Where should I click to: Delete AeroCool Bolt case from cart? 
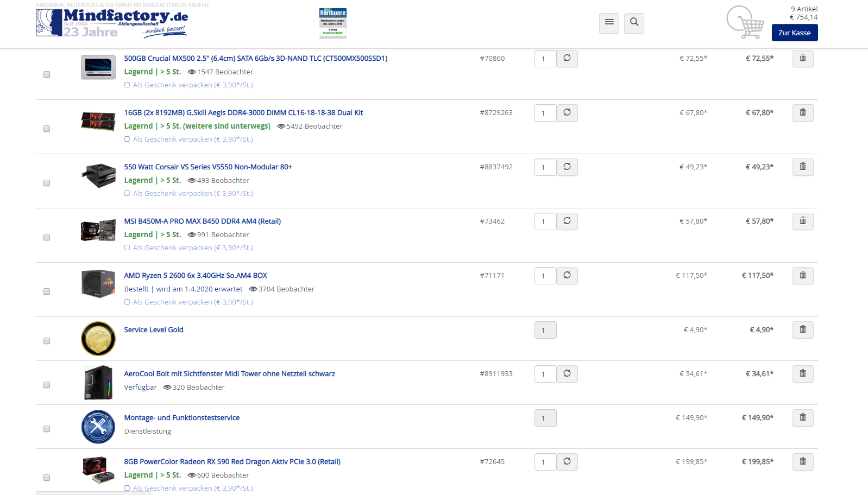tap(803, 374)
